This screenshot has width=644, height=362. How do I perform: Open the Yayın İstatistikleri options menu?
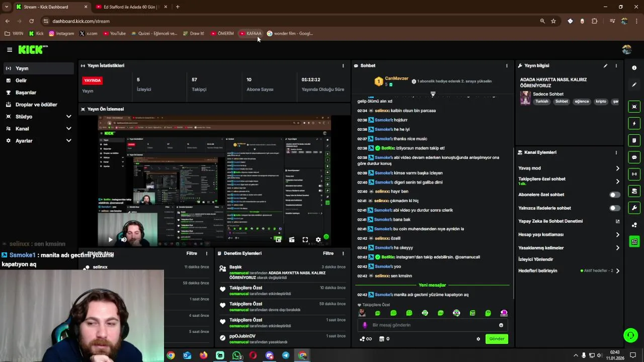tap(343, 66)
